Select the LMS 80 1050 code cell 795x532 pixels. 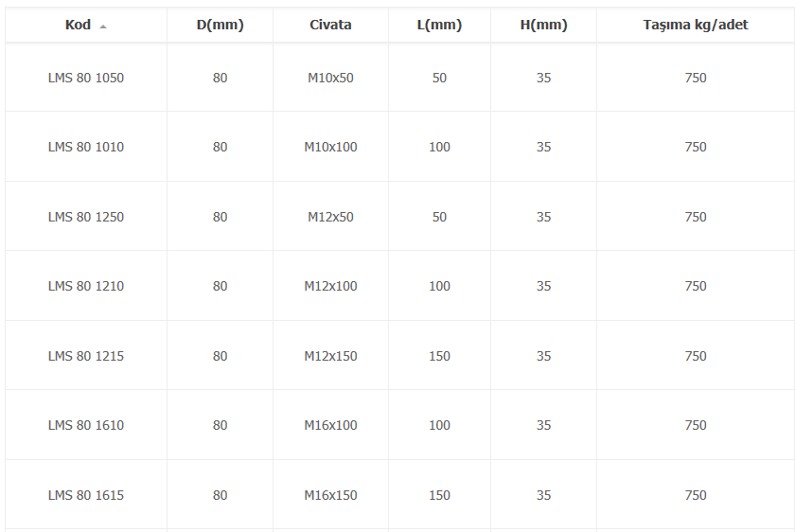86,78
